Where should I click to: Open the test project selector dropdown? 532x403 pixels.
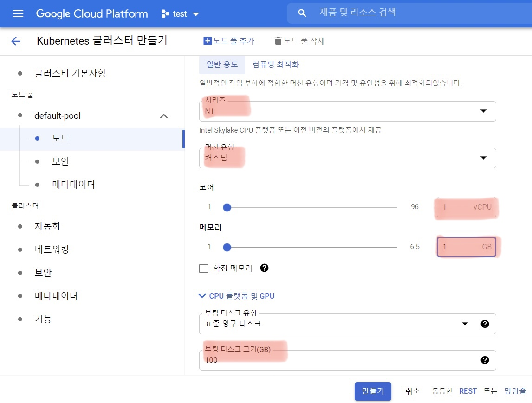(181, 13)
